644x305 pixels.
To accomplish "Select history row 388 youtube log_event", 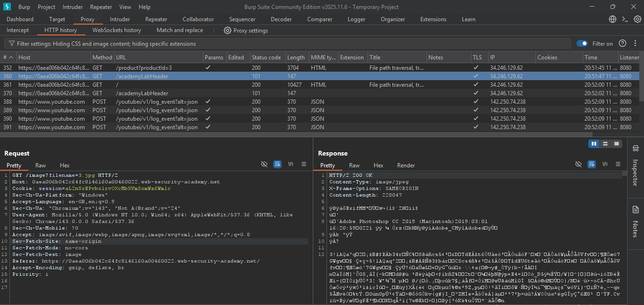I will 319,102.
